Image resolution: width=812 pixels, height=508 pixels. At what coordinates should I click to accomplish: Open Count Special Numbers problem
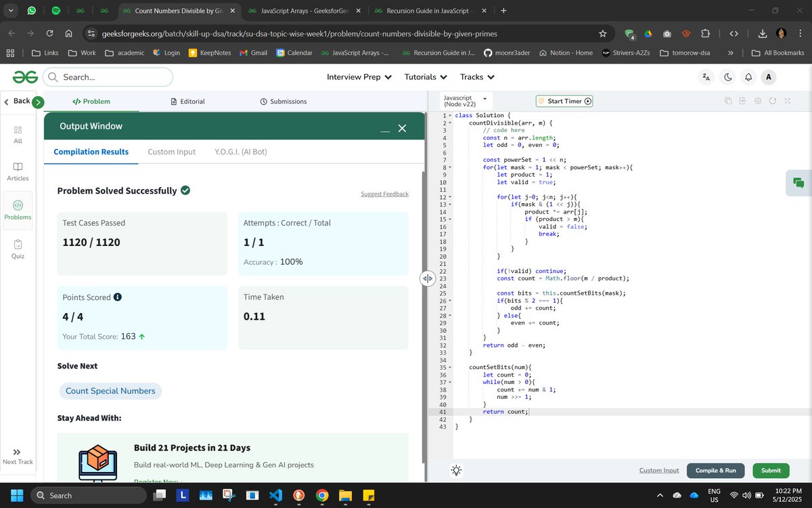coord(110,391)
